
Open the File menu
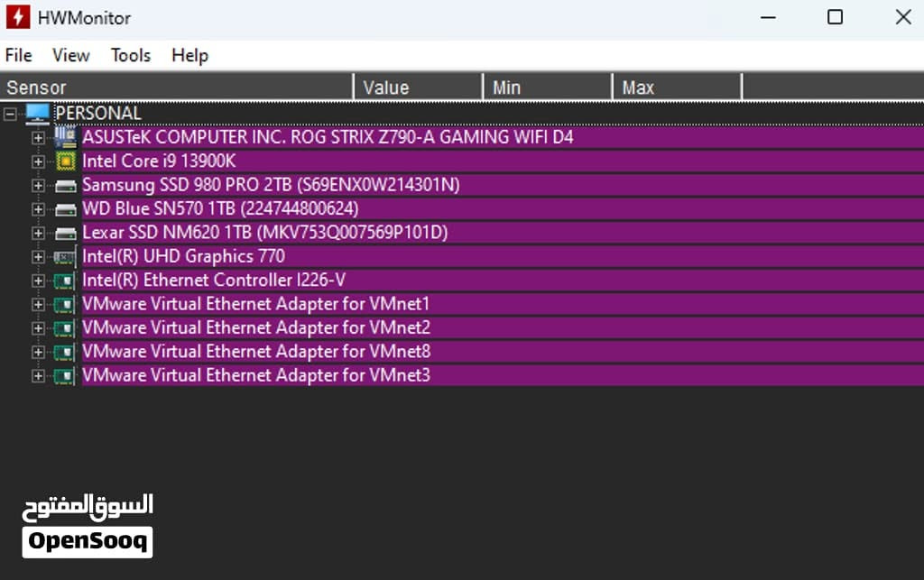pos(19,55)
